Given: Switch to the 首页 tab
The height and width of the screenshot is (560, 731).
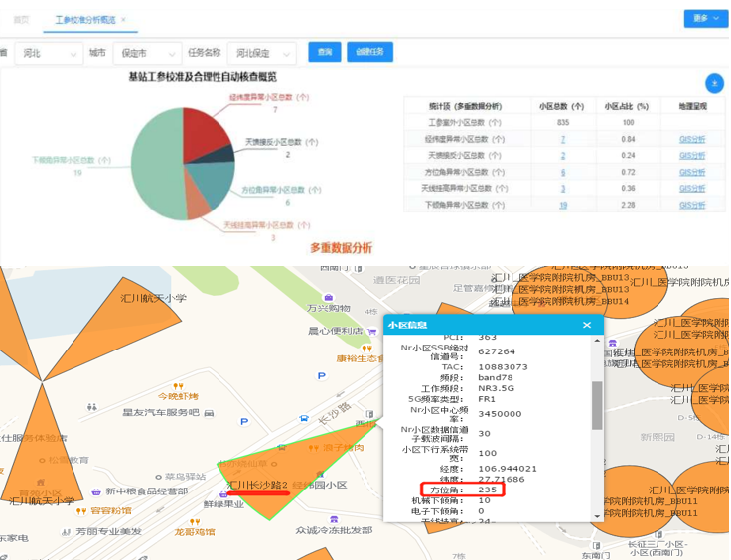Looking at the screenshot, I should (x=21, y=20).
